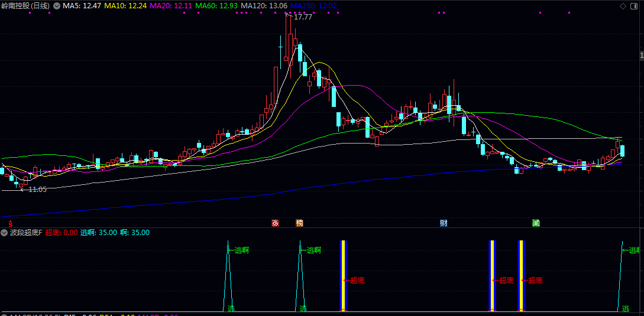Click the MA60: 12.93 label
Viewport: 644px width, 316px height.
click(x=216, y=6)
